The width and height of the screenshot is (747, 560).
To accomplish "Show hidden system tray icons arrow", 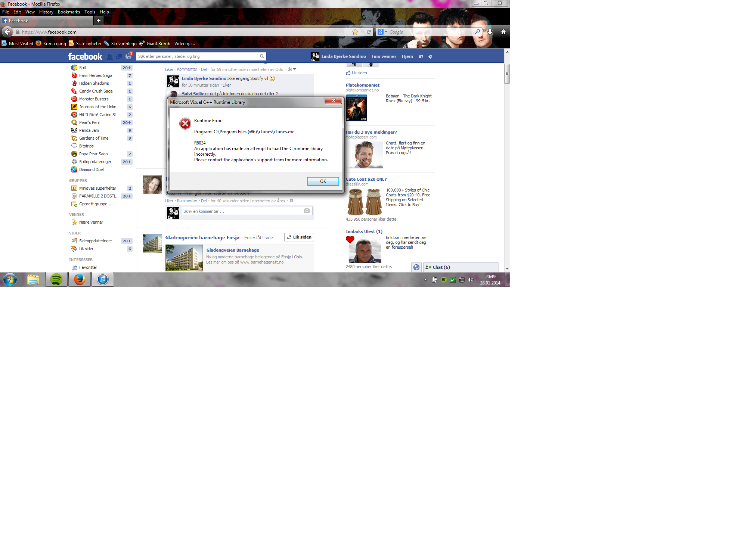I will click(x=425, y=280).
